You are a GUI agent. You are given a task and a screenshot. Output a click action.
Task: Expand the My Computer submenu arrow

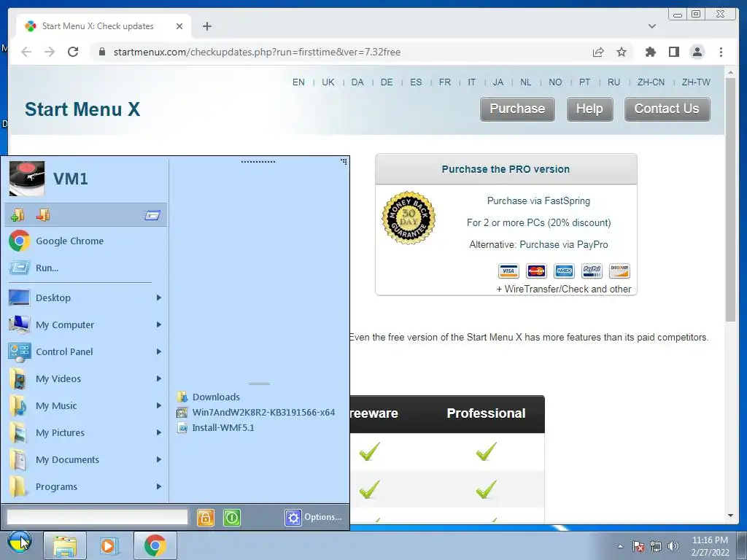158,324
